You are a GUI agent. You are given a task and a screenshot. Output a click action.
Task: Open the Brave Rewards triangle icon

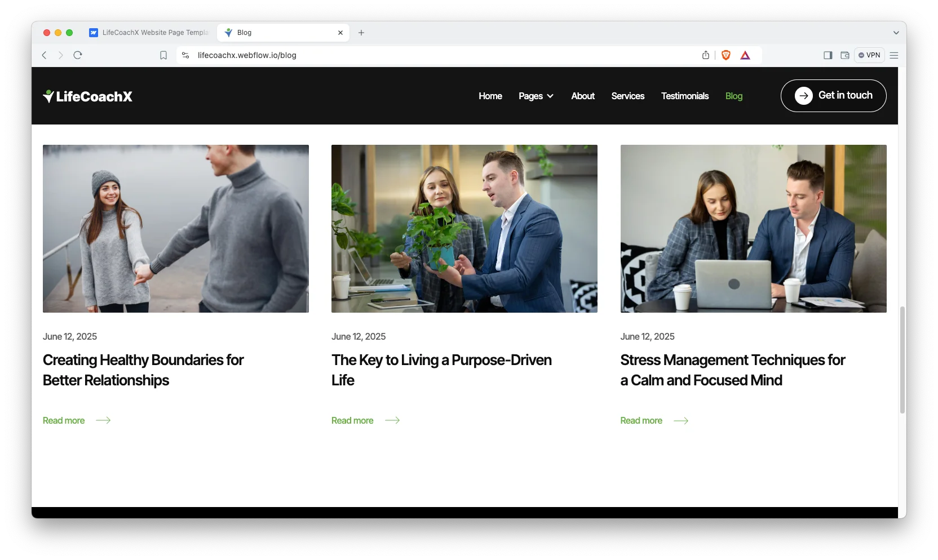coord(745,55)
